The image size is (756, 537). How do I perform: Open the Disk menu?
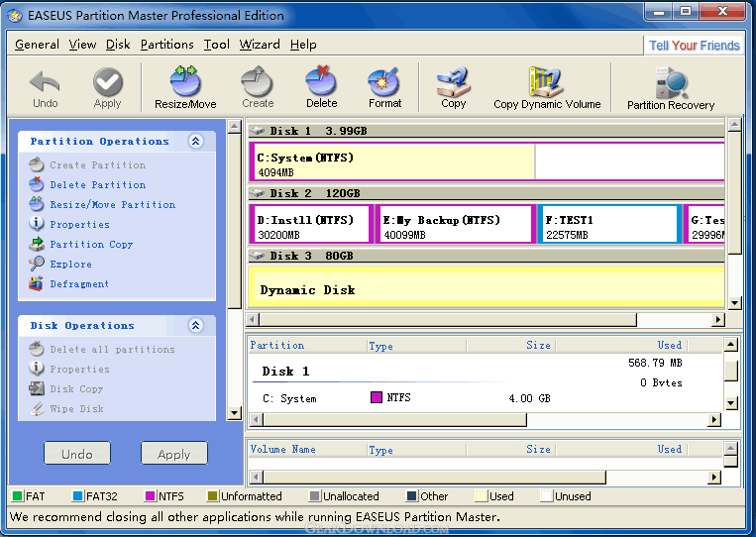pyautogui.click(x=118, y=45)
